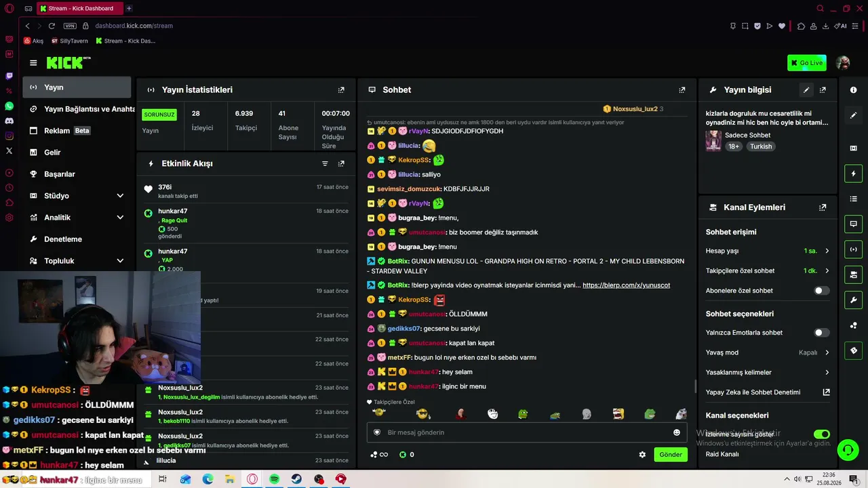Open the green headset support button

847,449
